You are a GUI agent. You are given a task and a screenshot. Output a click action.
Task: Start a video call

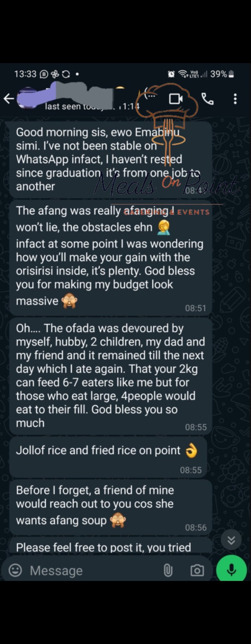pos(176,99)
